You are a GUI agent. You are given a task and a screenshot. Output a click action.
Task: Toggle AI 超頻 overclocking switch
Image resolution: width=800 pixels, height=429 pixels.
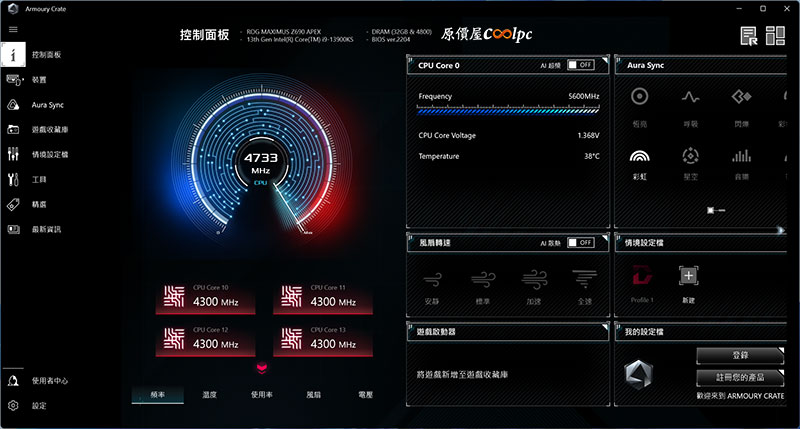click(581, 65)
